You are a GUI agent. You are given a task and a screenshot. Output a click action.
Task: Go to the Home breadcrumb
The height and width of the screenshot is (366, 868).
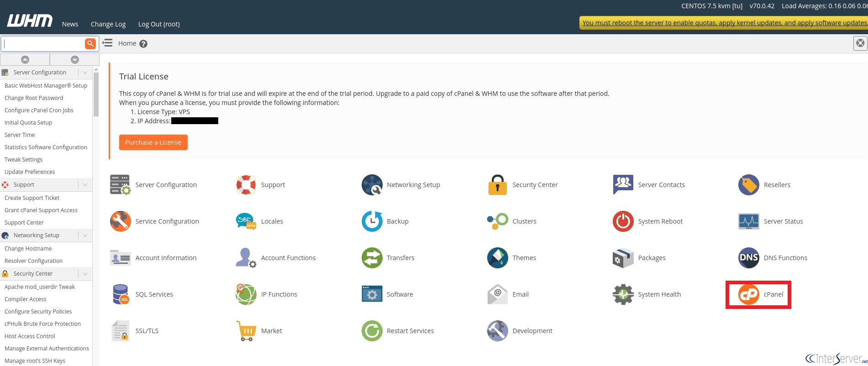pyautogui.click(x=127, y=43)
